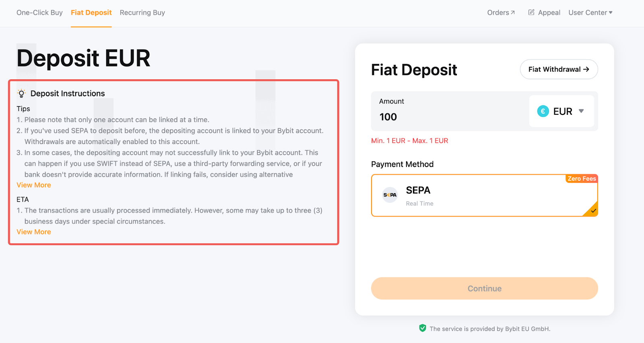644x343 pixels.
Task: Click the green shield verification icon
Action: pos(423,328)
